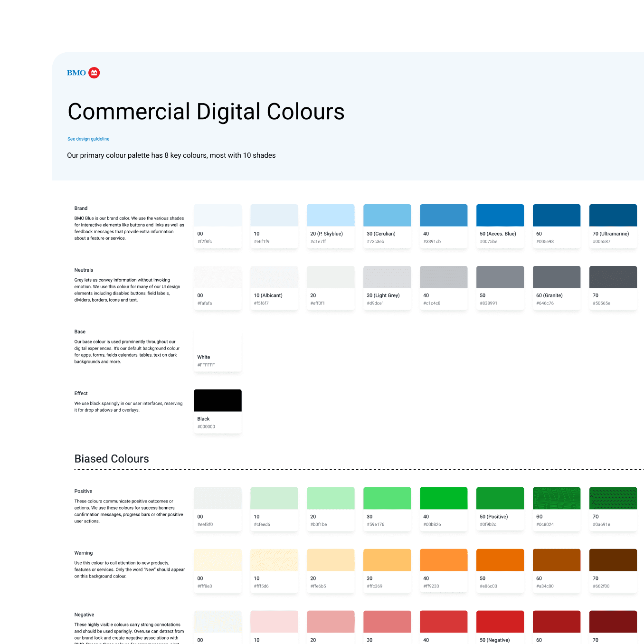Click the Brand 20 (P. Skyblue) swatch

point(331,215)
